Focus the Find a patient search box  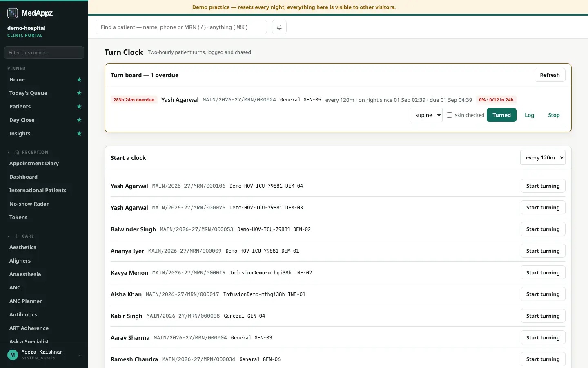(181, 27)
